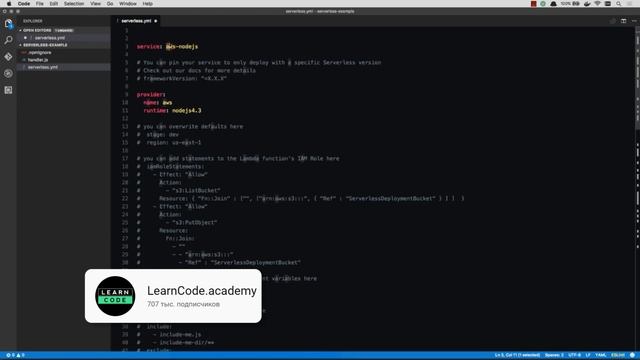Click the 'region: us-east-1' comment line
This screenshot has height=360, width=640.
[169, 142]
